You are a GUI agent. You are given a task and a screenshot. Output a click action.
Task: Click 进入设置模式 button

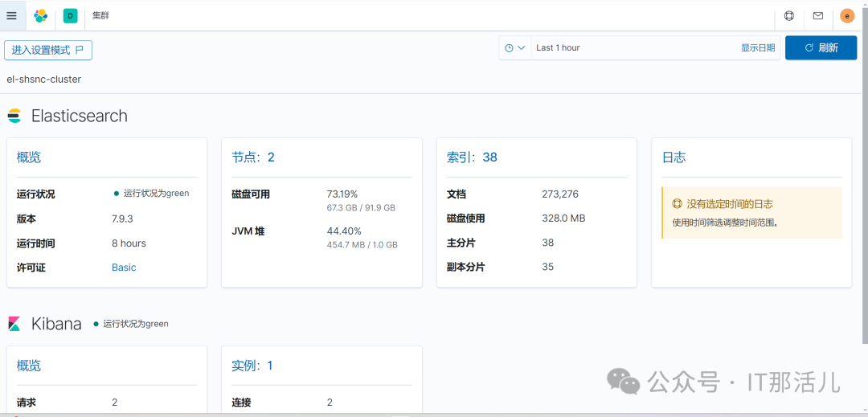(48, 50)
